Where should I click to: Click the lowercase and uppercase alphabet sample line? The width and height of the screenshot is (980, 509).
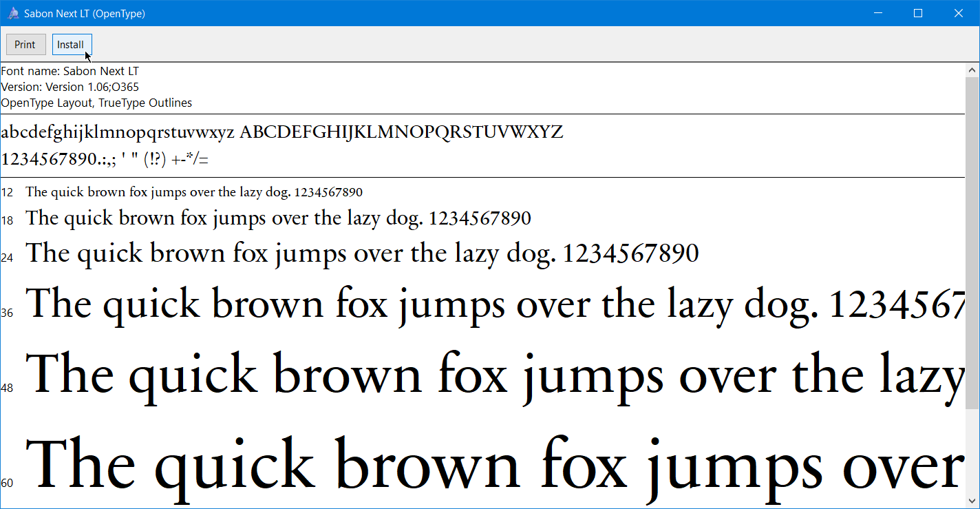pos(282,132)
